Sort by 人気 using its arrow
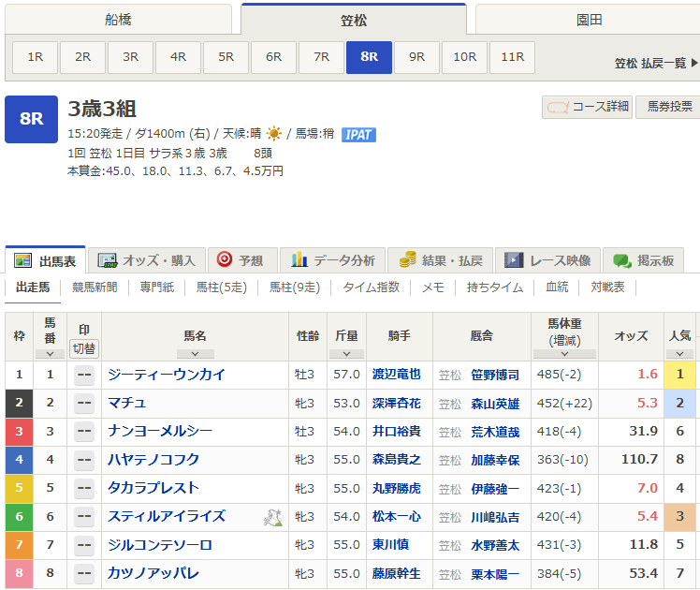Screen dimensions: 700x590 click(x=679, y=354)
